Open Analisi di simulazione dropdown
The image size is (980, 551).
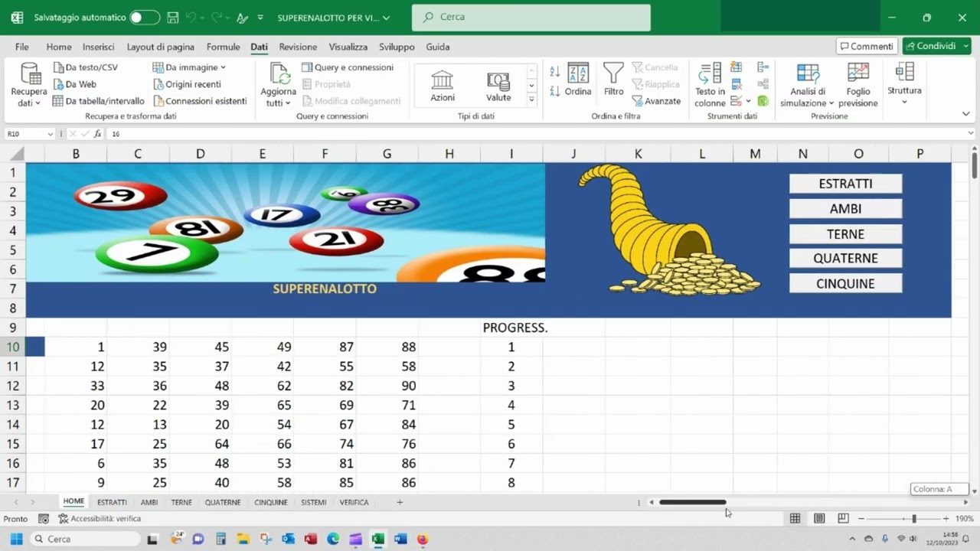808,85
